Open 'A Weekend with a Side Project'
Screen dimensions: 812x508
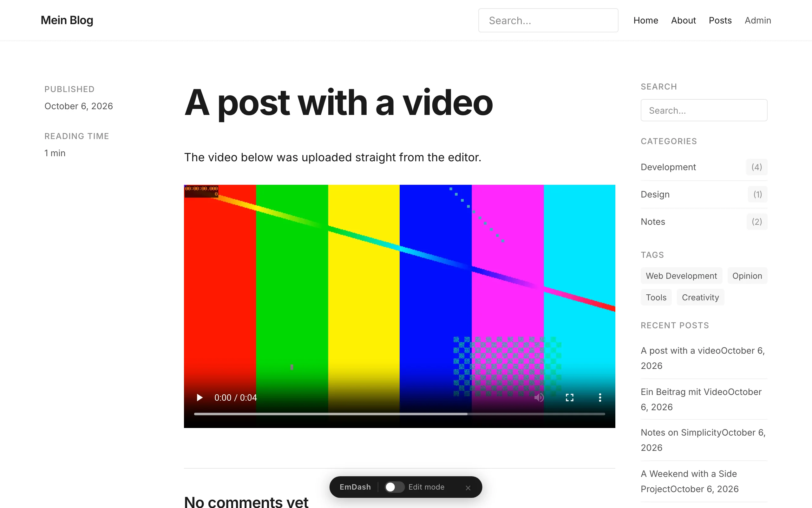[x=689, y=481]
